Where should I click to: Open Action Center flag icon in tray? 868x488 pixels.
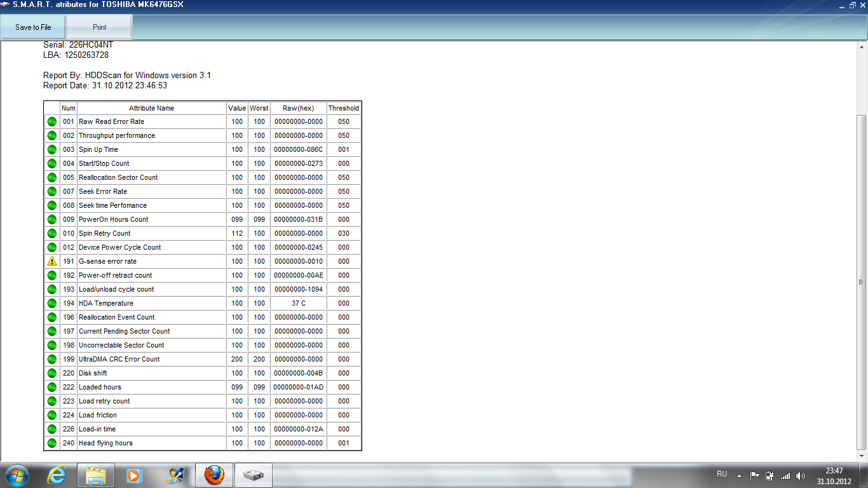755,475
